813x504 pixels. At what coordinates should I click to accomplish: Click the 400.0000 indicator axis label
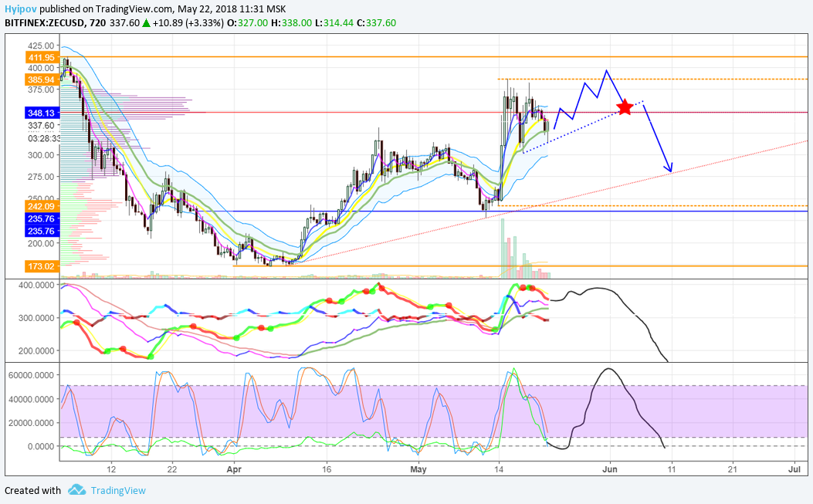click(36, 285)
